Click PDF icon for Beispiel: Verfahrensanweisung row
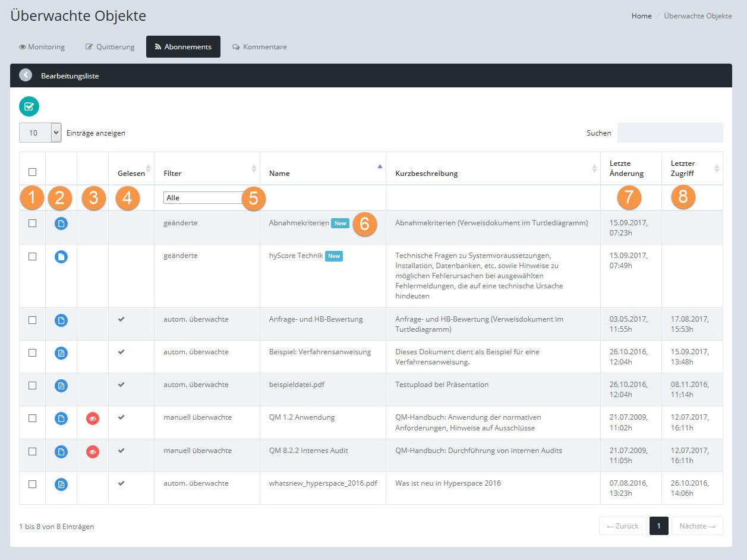Image resolution: width=747 pixels, height=560 pixels. (x=61, y=353)
